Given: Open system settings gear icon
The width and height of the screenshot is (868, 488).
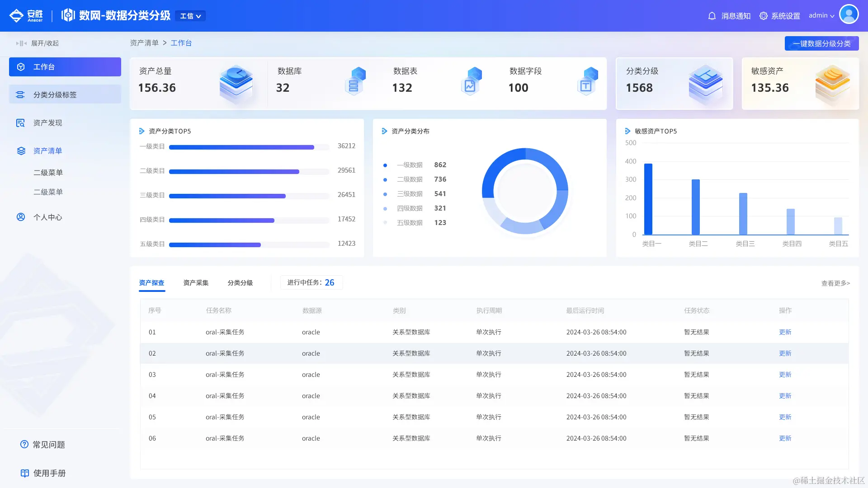Looking at the screenshot, I should (x=764, y=16).
